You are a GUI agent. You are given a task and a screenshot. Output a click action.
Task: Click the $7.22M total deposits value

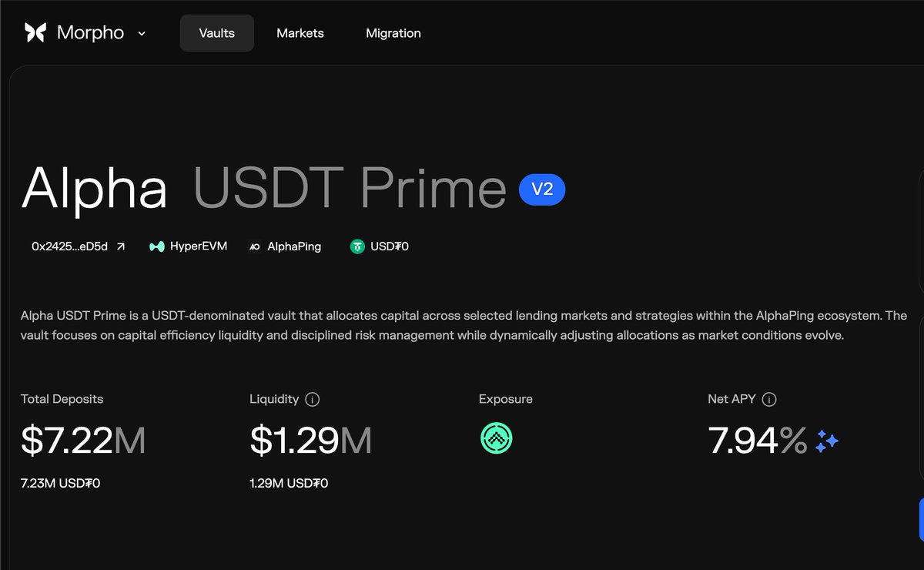click(x=83, y=441)
